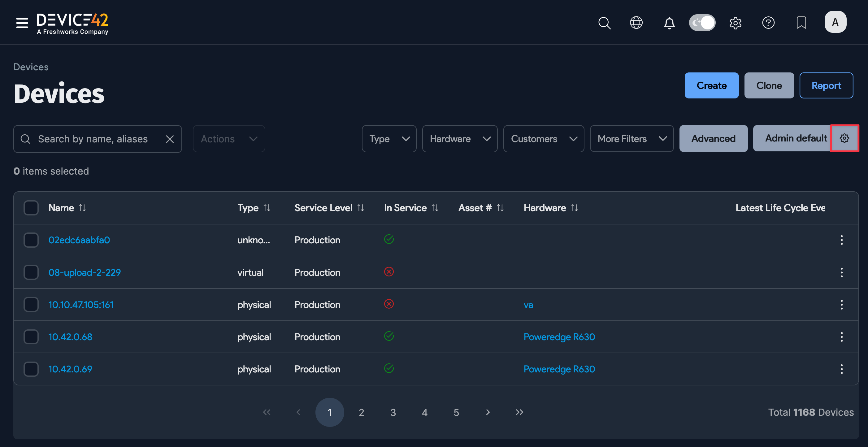Open the row actions menu for 10.42.0.68
868x447 pixels.
coord(841,336)
